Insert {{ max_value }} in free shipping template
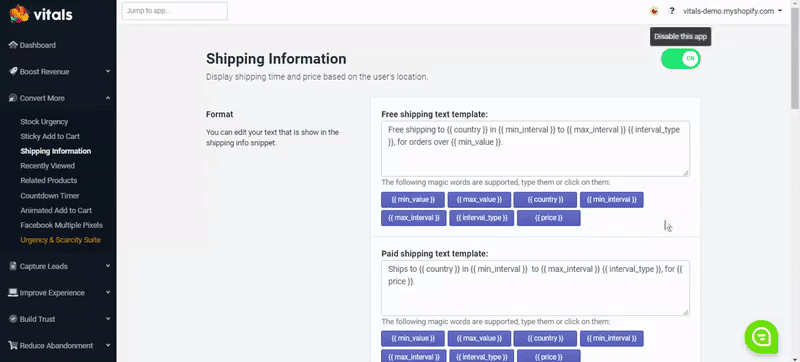The width and height of the screenshot is (800, 362). 479,200
